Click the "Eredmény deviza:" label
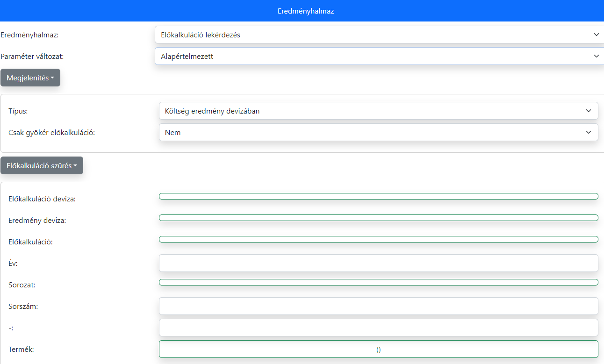The height and width of the screenshot is (364, 604). pyautogui.click(x=37, y=221)
